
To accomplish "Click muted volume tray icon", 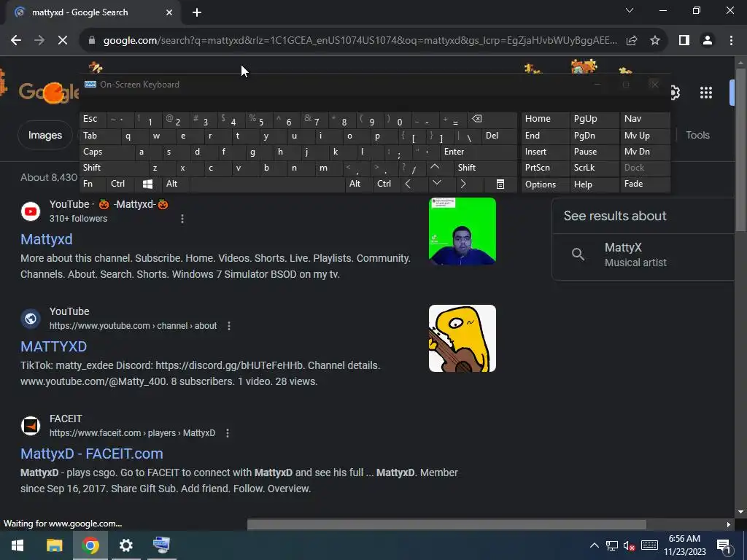I will coord(629,545).
